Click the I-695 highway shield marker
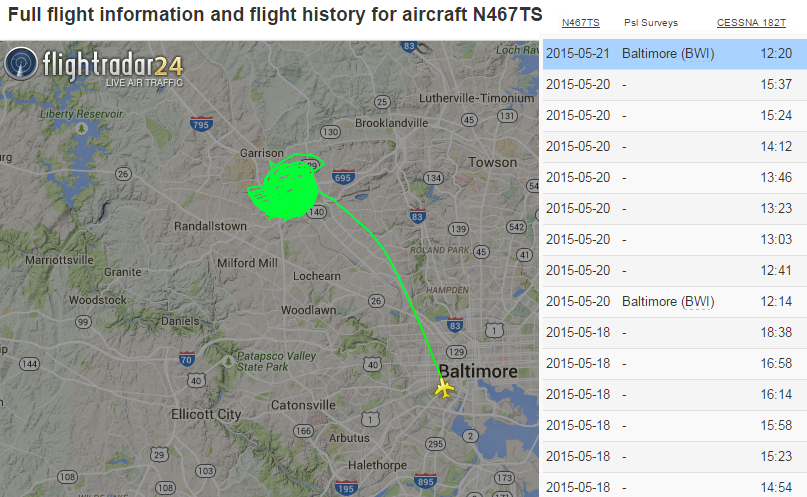The width and height of the screenshot is (807, 497). (343, 177)
